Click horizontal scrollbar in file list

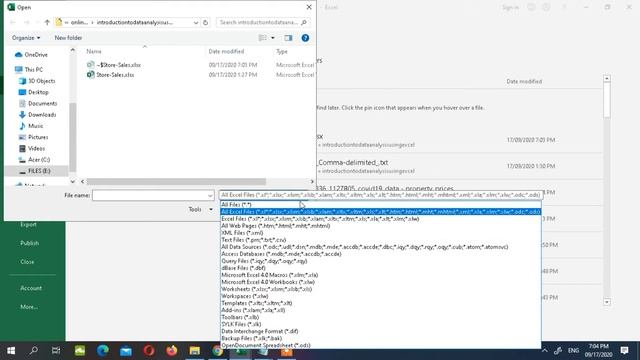(176, 182)
